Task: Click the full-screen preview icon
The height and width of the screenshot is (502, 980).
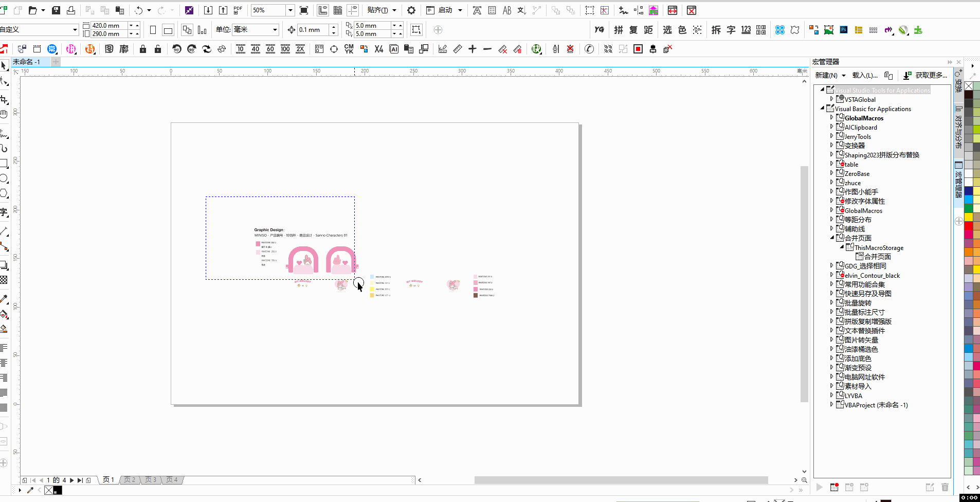Action: [304, 10]
